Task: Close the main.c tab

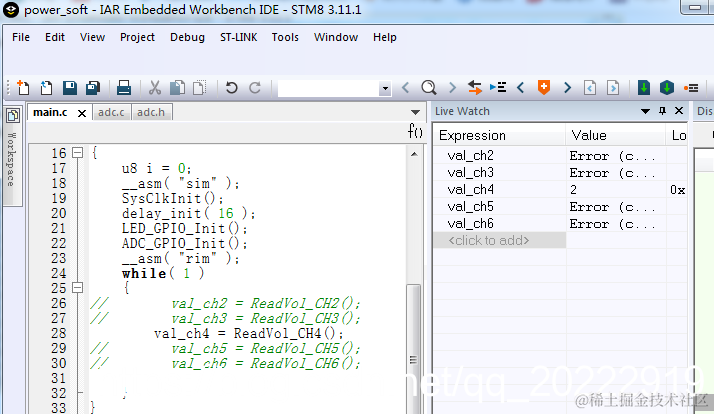Action: tap(82, 113)
